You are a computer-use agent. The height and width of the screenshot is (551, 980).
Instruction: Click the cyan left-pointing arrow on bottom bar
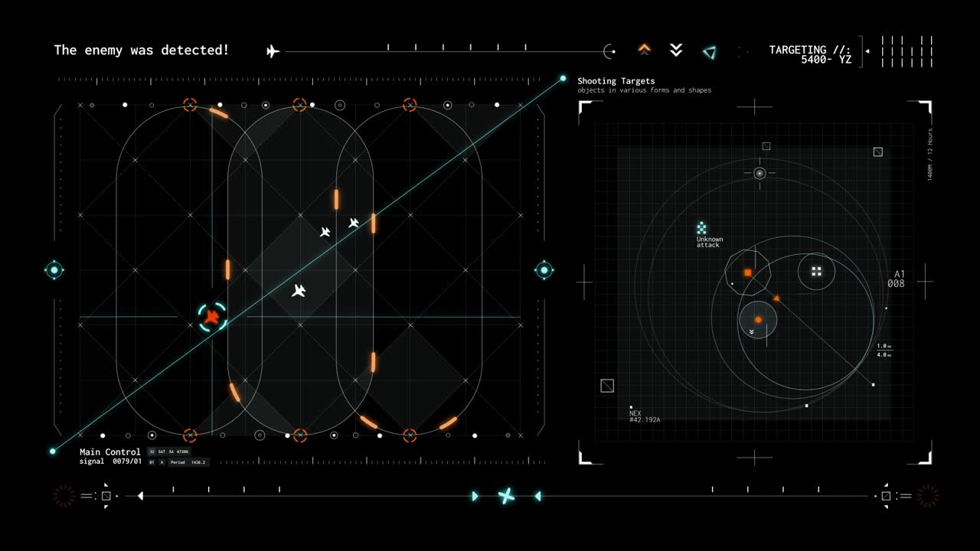tap(537, 496)
